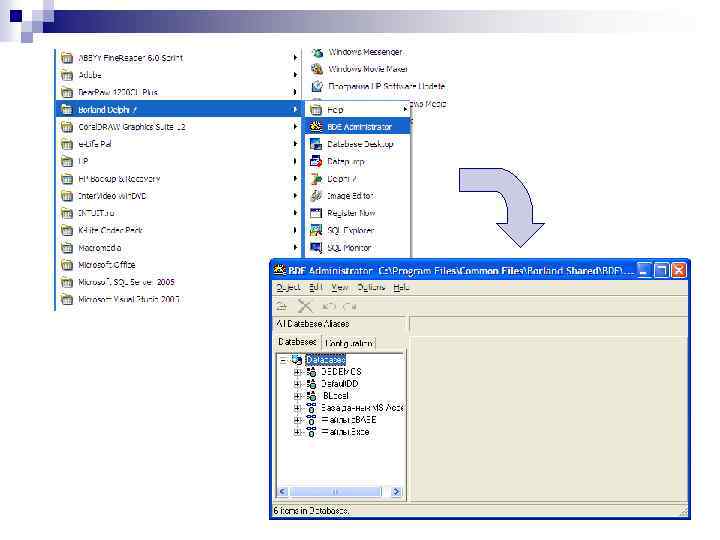Collapse the Databases root tree node
The width and height of the screenshot is (720, 540).
pyautogui.click(x=283, y=360)
